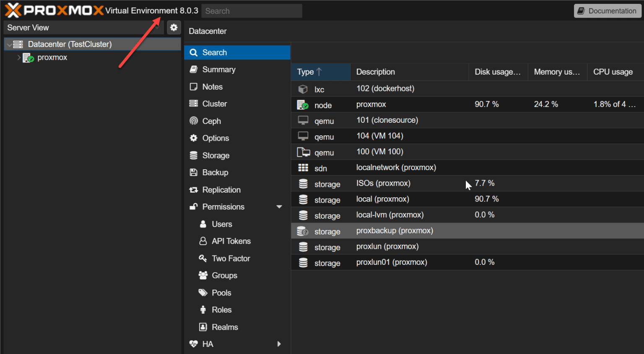
Task: Select the Replication sidebar icon
Action: (193, 189)
